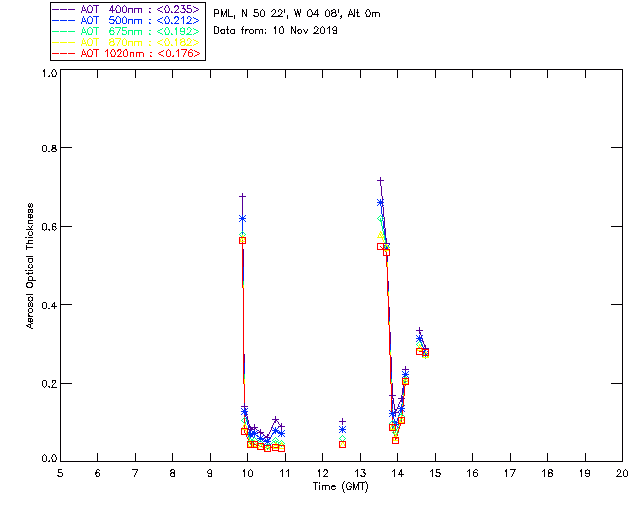The height and width of the screenshot is (512, 640).
Task: Click the AOT 1020nm legend entry
Action: tap(127, 53)
